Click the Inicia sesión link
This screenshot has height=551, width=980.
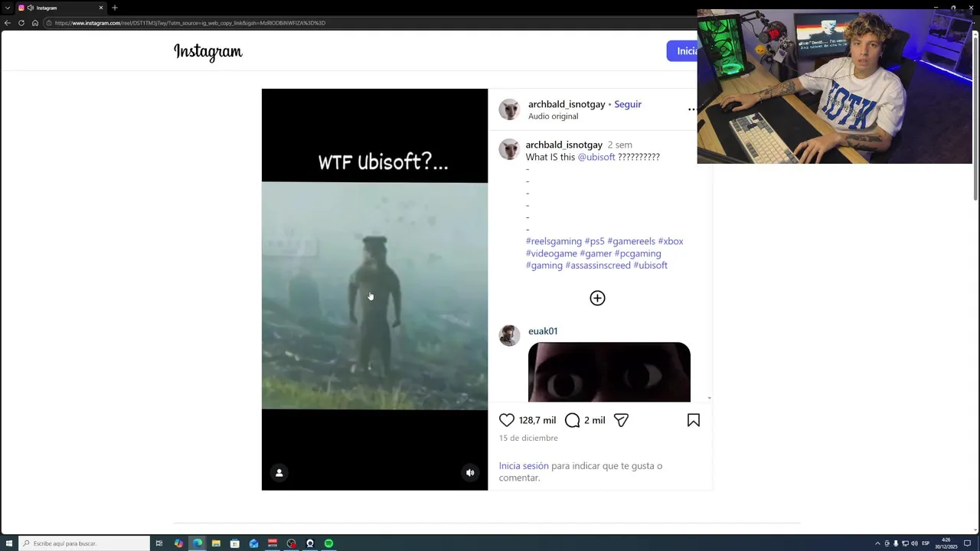point(524,465)
